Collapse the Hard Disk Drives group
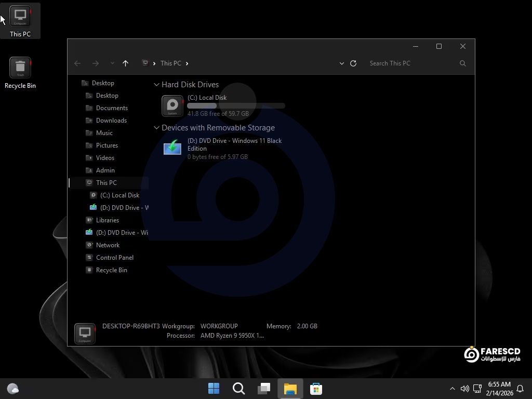Image resolution: width=532 pixels, height=399 pixels. point(156,85)
